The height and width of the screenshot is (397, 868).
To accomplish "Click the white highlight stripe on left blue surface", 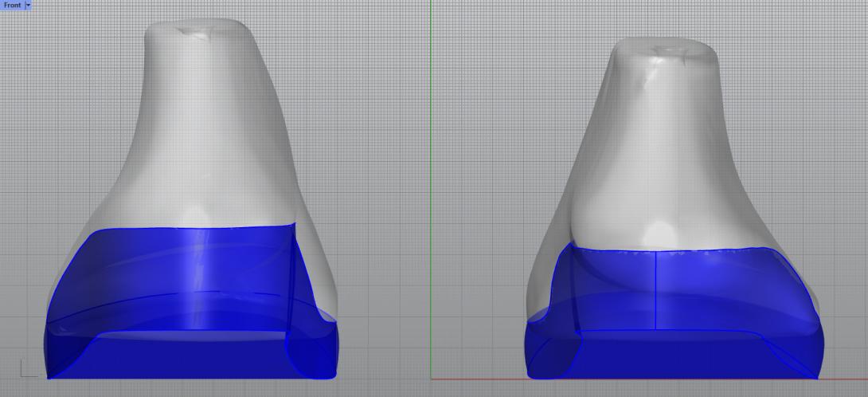I will pyautogui.click(x=199, y=279).
